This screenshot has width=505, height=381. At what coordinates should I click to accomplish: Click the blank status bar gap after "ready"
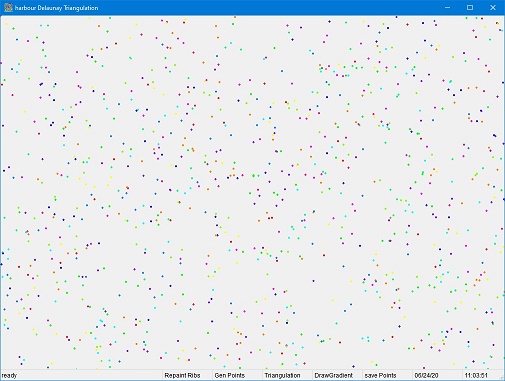90,375
